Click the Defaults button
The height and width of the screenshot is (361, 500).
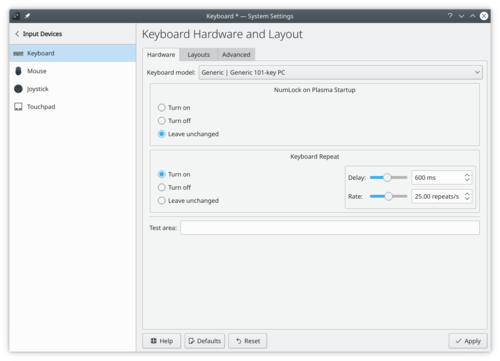[x=205, y=341]
